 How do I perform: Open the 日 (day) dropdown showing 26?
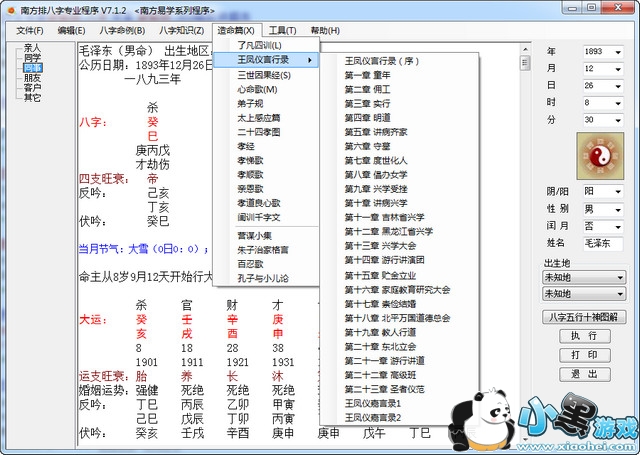603,86
